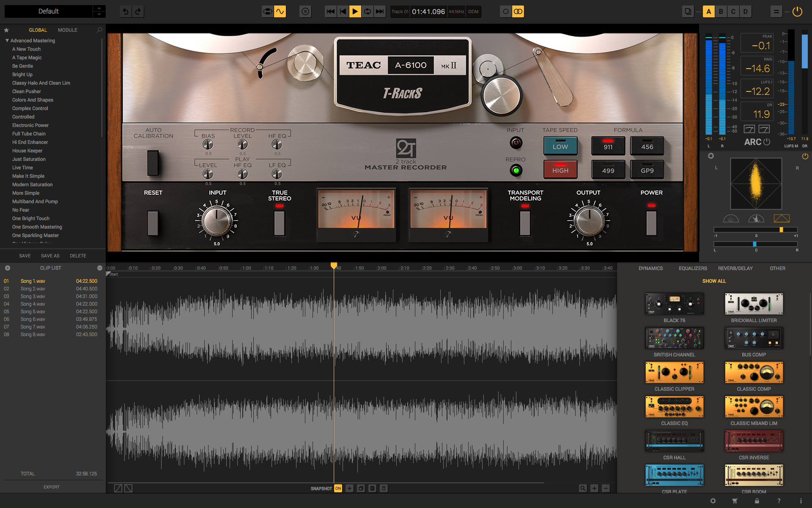Viewport: 812px width, 508px height.
Task: Click the waveform zoom magnifier icon
Action: (583, 488)
